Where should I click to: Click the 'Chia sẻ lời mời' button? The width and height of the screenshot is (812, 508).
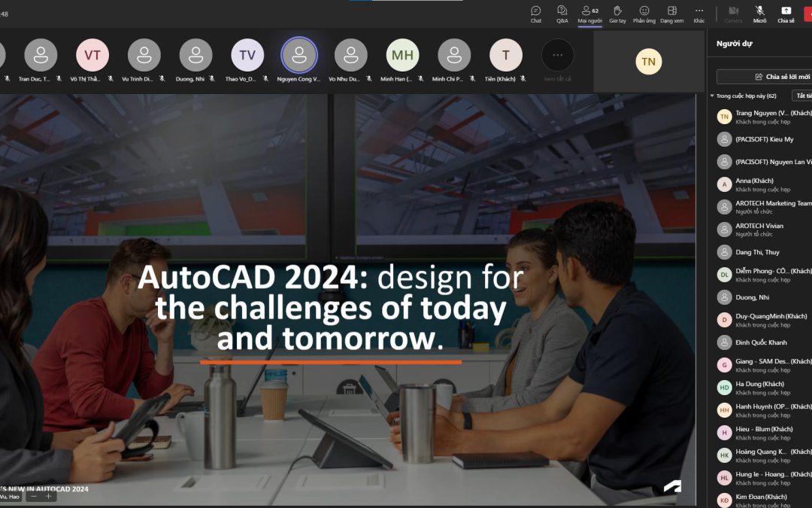[x=765, y=77]
